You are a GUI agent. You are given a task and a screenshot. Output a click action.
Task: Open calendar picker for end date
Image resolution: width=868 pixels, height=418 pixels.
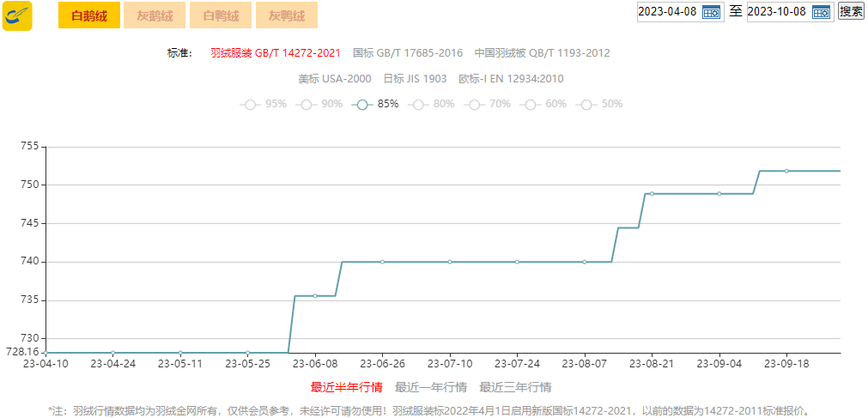(822, 12)
